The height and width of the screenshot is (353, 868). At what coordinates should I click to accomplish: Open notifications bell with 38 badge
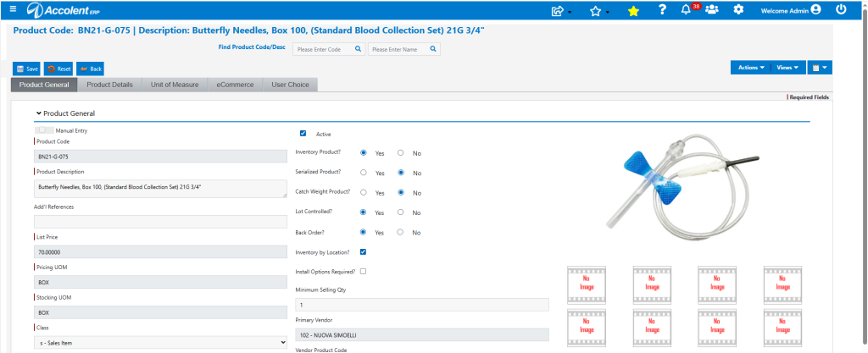[687, 9]
